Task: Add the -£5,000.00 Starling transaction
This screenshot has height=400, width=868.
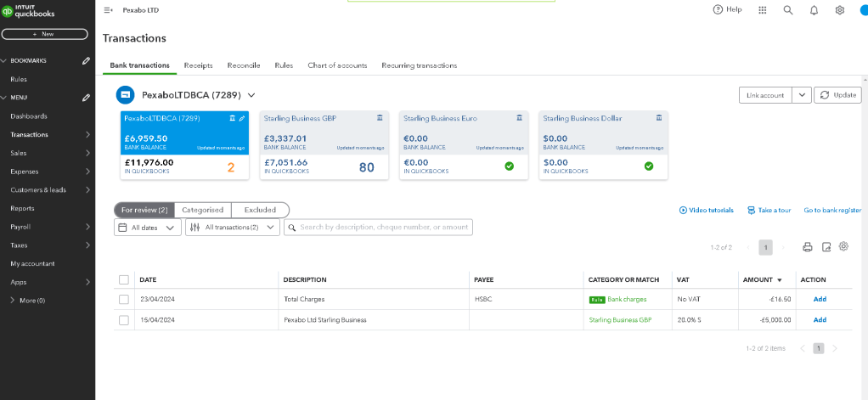Action: click(820, 320)
